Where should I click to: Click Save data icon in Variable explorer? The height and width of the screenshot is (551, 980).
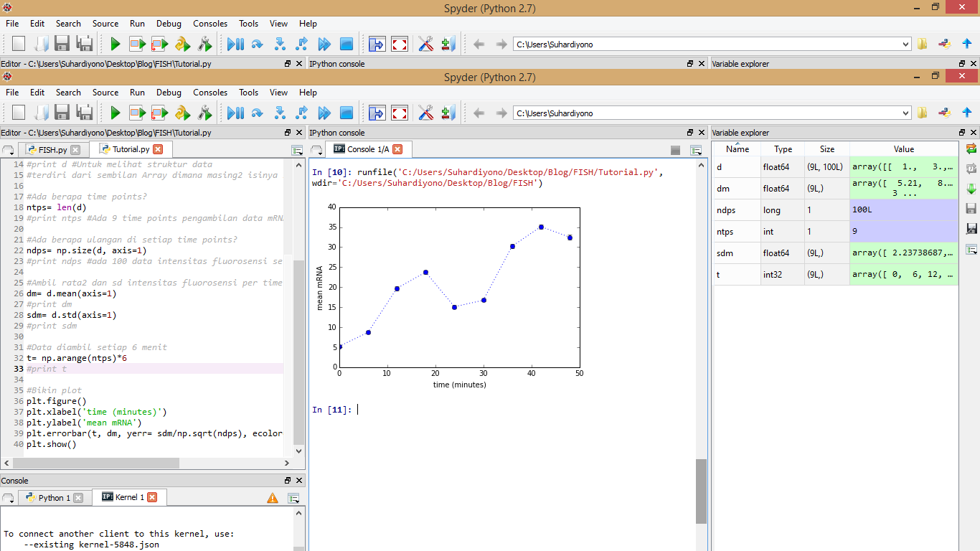click(971, 209)
